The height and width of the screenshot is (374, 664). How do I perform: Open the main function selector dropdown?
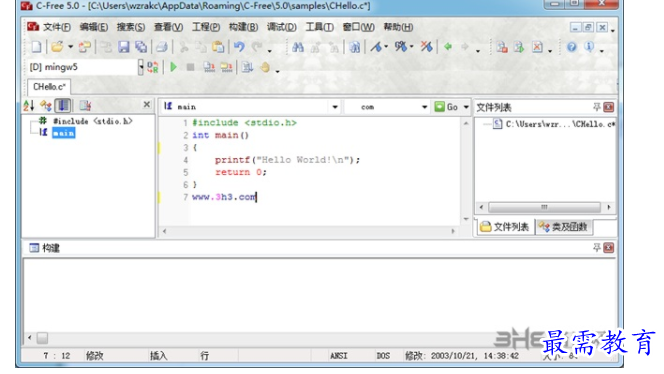[335, 107]
